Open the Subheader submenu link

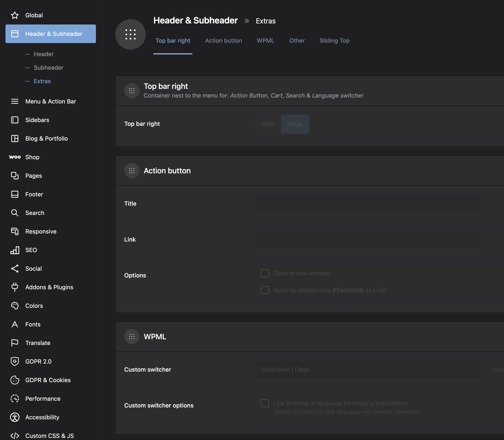[x=48, y=68]
